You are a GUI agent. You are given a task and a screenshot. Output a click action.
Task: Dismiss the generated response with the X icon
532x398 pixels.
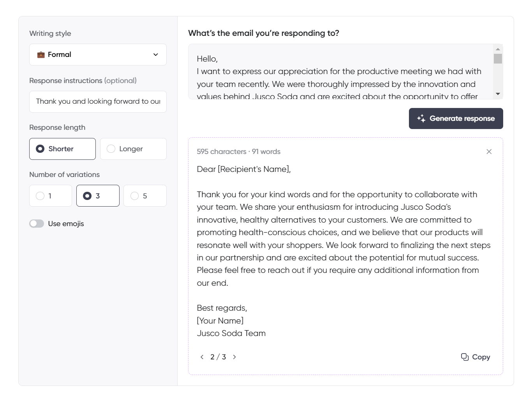(x=489, y=152)
